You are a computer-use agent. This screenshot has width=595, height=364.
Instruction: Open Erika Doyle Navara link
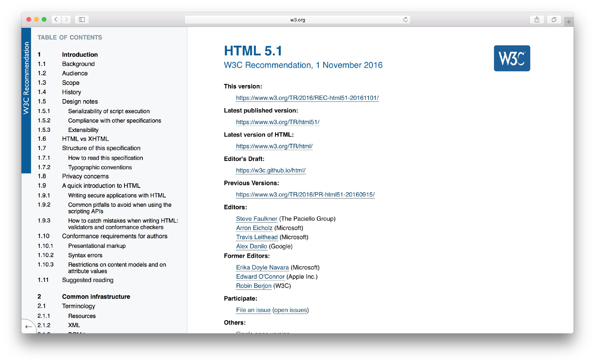(x=262, y=267)
